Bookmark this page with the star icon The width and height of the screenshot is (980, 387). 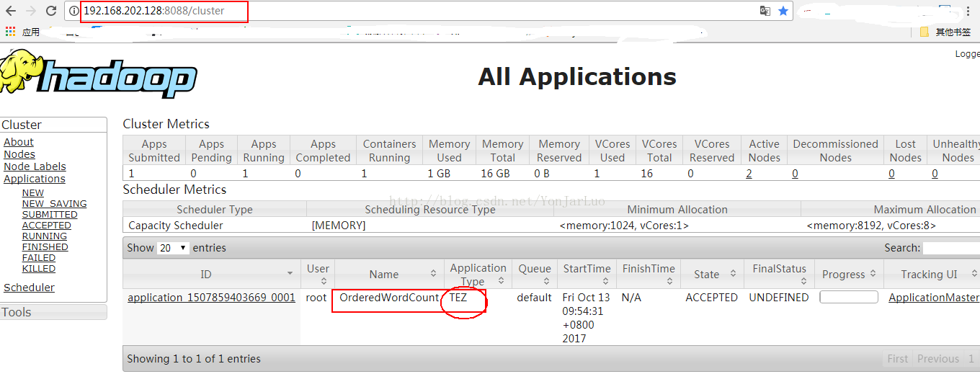tap(783, 11)
